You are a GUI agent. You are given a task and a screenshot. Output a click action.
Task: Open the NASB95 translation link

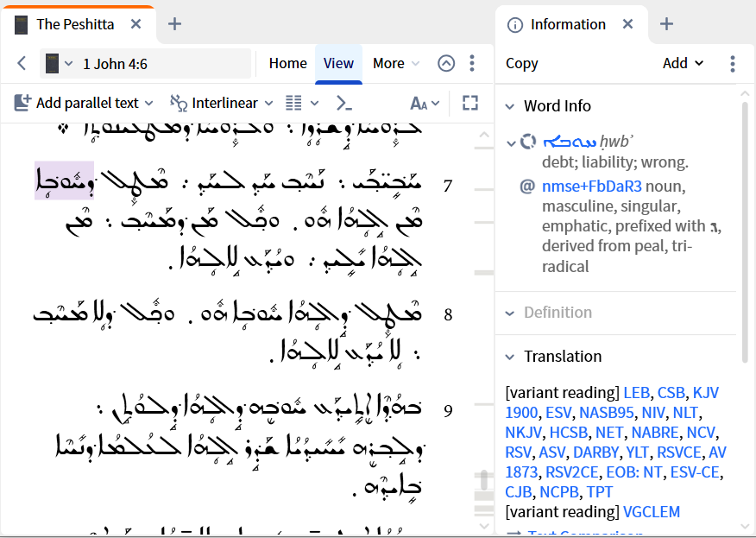[x=607, y=413]
